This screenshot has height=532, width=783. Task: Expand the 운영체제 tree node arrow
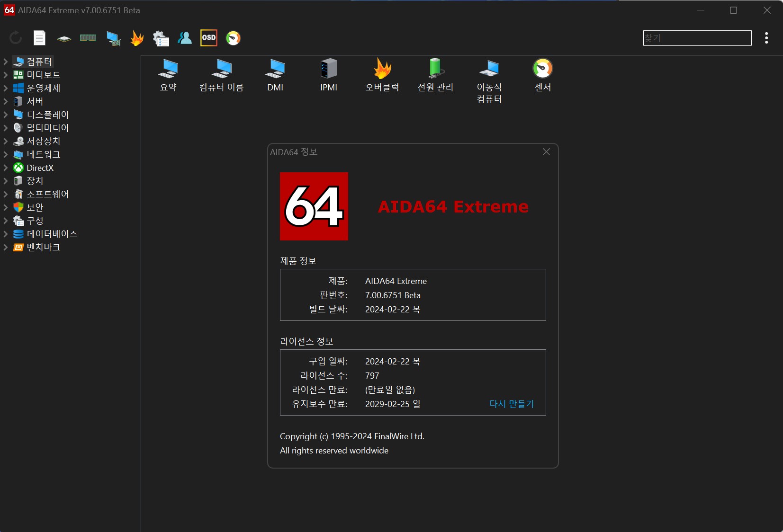[x=6, y=88]
